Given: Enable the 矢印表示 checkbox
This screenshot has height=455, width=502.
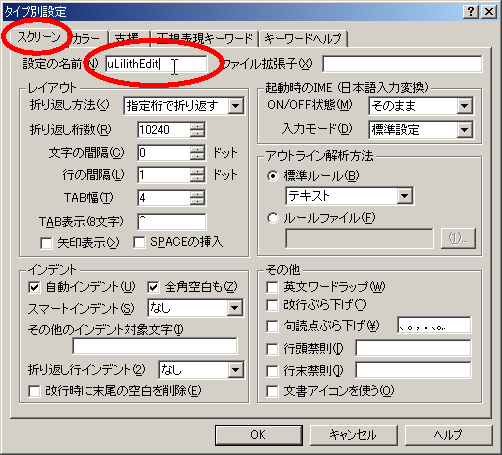Looking at the screenshot, I should click(46, 243).
